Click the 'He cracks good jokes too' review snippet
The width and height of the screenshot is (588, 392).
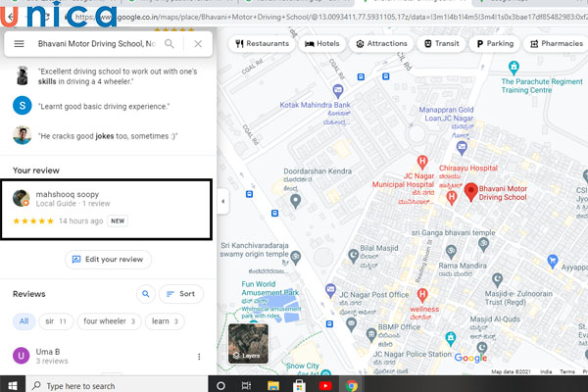click(108, 136)
